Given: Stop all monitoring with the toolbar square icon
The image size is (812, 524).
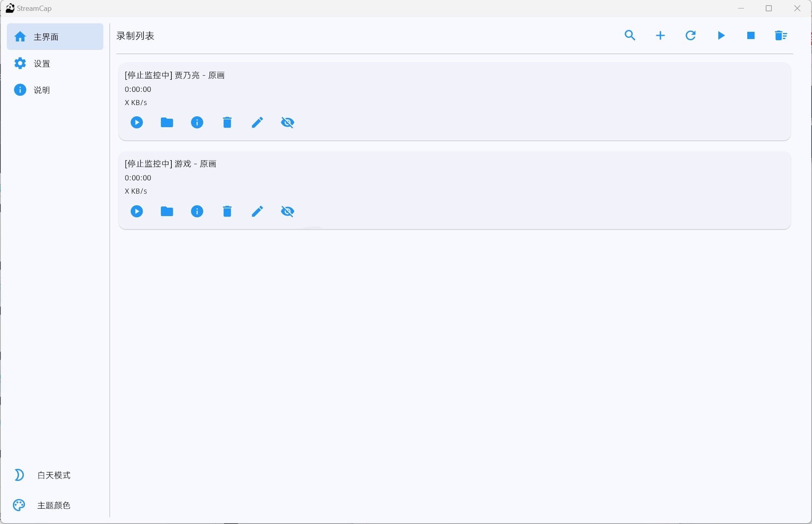Looking at the screenshot, I should 750,35.
